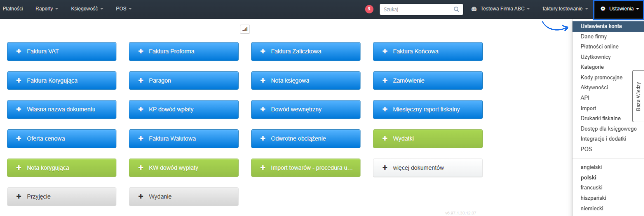Image resolution: width=644 pixels, height=216 pixels.
Task: Create a Miesięczny raport fiskalny
Action: coord(428,110)
